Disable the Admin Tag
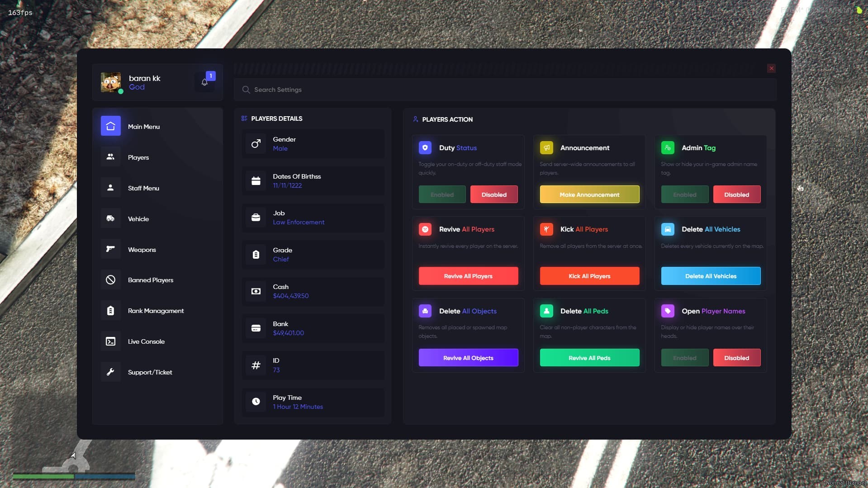868x488 pixels. point(736,194)
